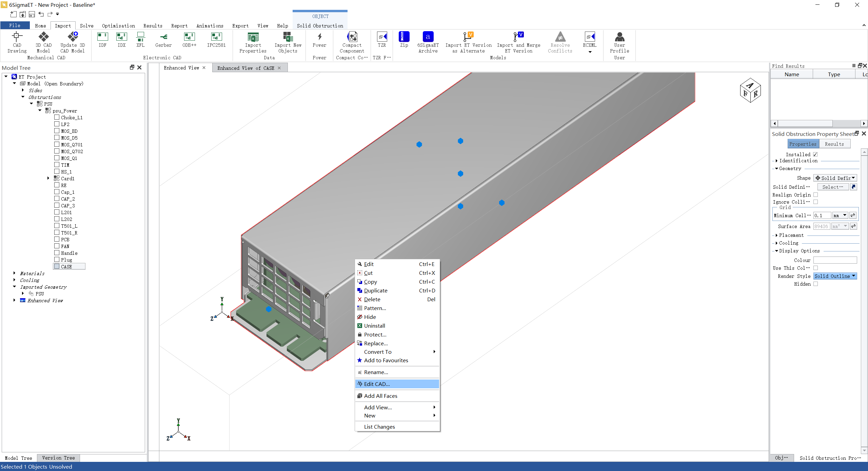
Task: Enable the Realign Origin checkbox
Action: tap(816, 195)
